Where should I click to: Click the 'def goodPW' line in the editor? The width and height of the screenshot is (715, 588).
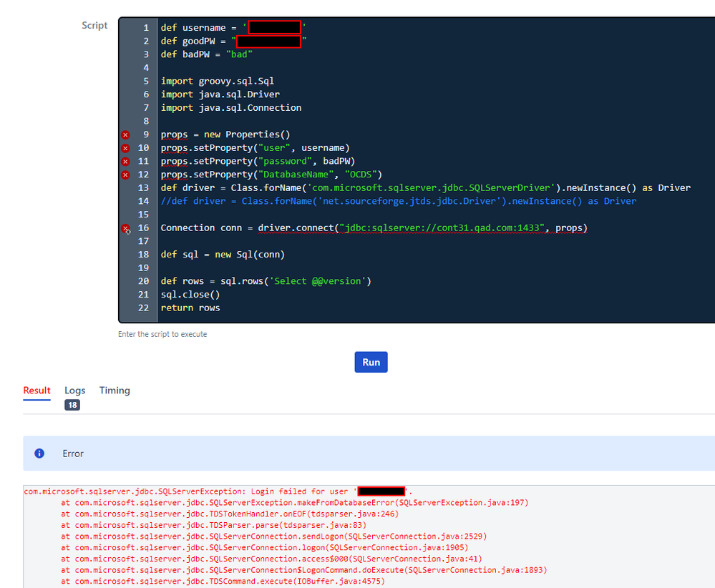click(233, 41)
